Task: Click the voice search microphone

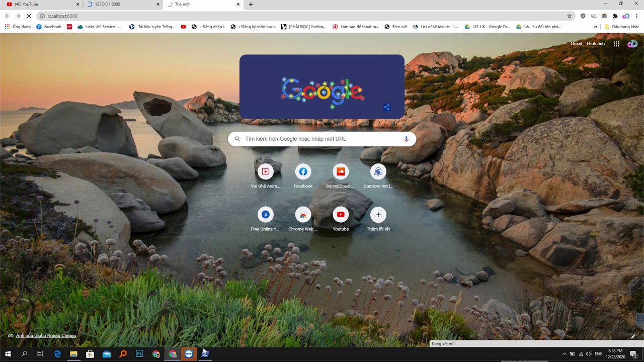Action: [406, 139]
